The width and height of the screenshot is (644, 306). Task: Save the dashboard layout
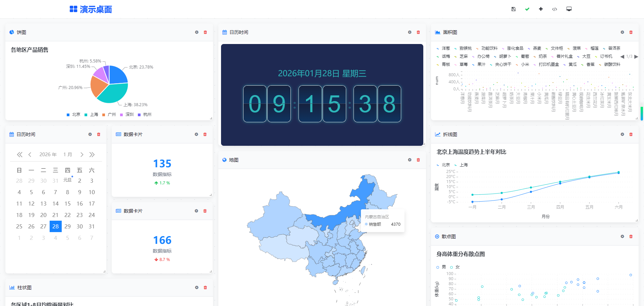(x=513, y=9)
